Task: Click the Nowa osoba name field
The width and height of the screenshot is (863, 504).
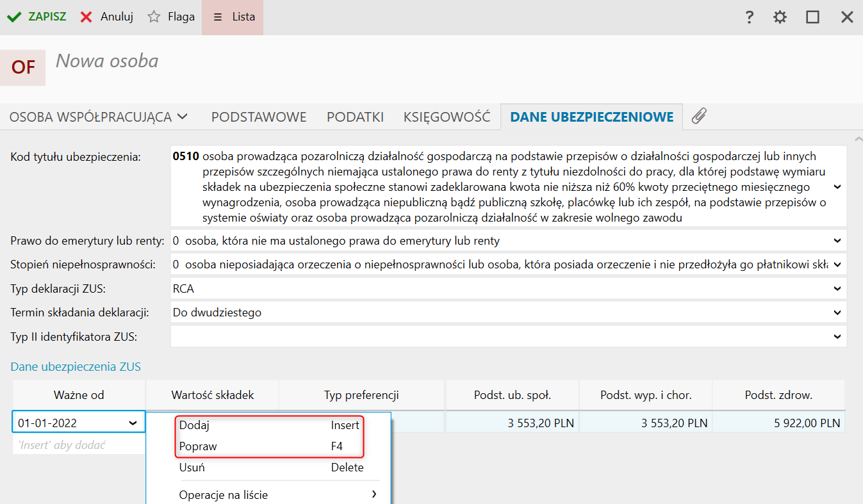Action: pyautogui.click(x=107, y=61)
